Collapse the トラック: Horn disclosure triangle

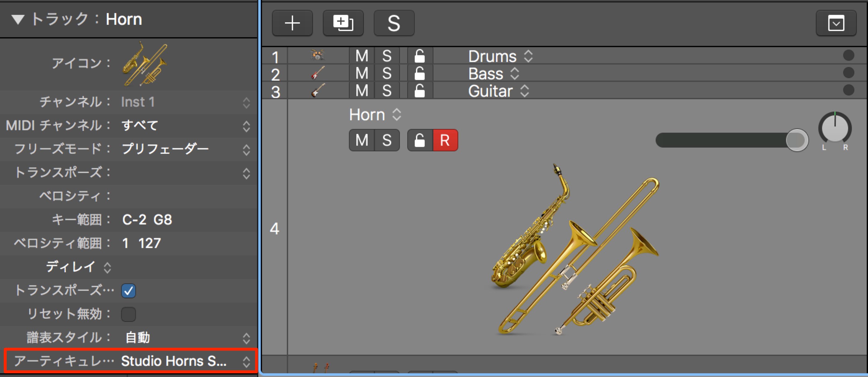click(17, 20)
